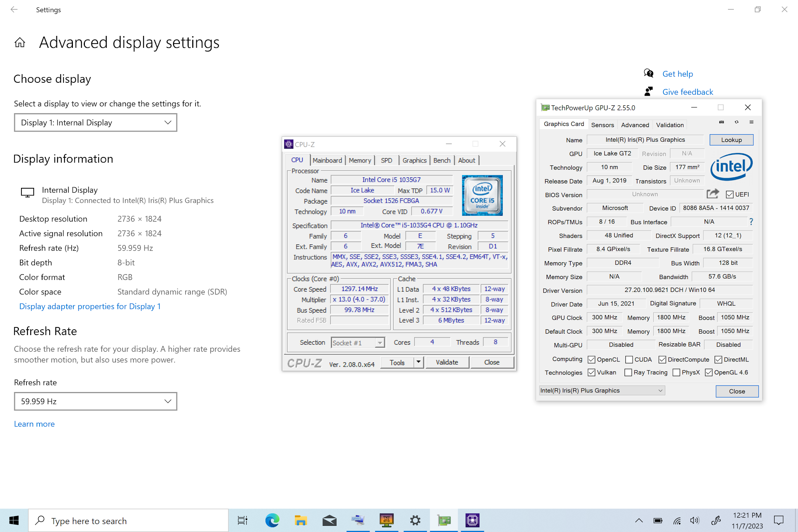
Task: Click the GPU-Z screenshot camera icon
Action: (721, 122)
